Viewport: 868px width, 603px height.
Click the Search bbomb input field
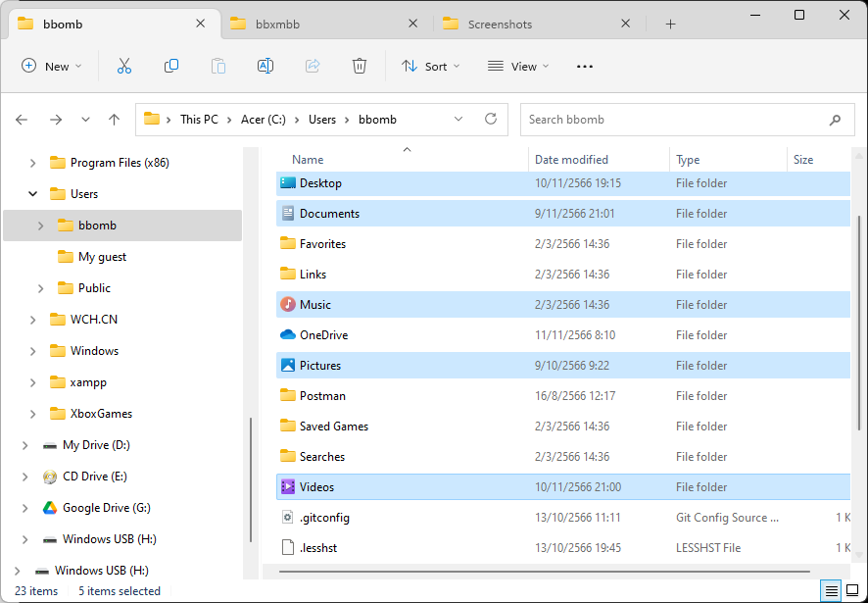[x=674, y=120]
